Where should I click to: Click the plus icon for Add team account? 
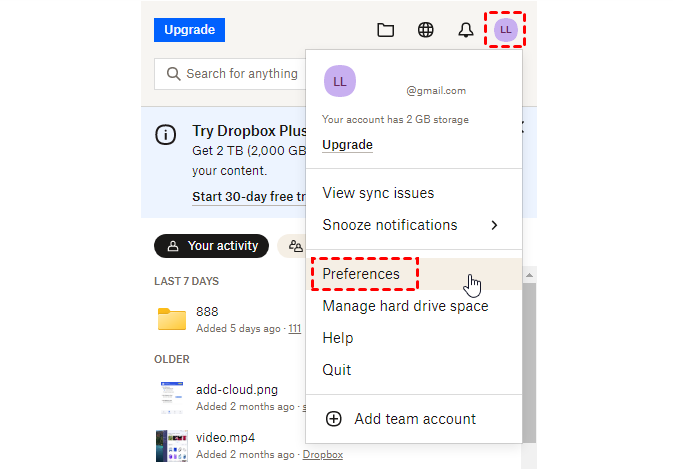click(333, 419)
